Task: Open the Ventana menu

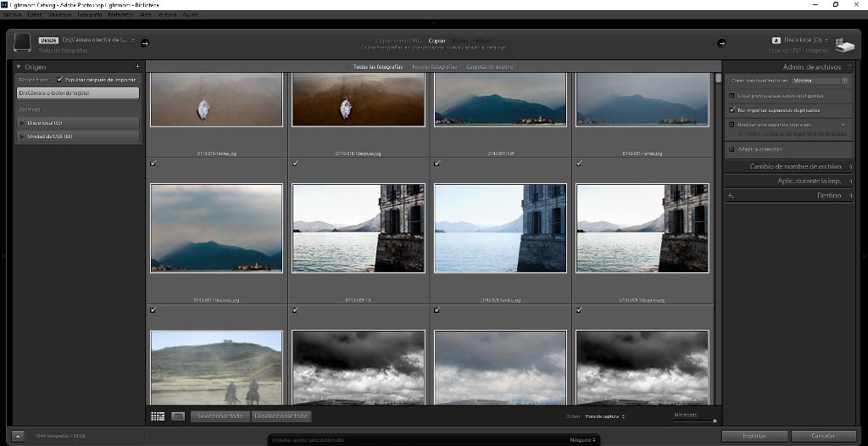Action: tap(167, 15)
